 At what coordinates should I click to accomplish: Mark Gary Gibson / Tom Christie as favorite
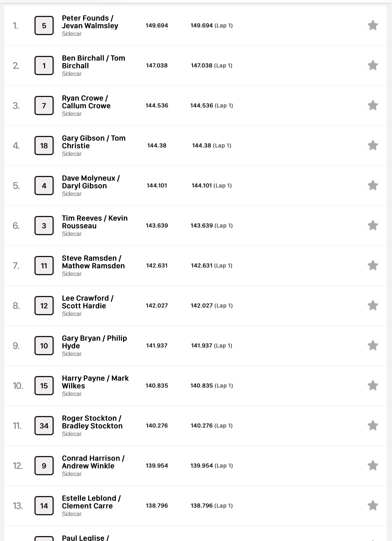(373, 146)
